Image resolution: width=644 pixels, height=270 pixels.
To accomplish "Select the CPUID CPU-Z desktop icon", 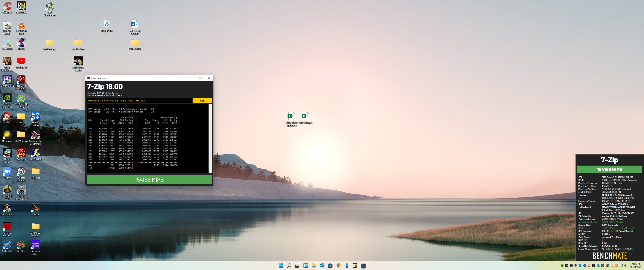I will (7, 81).
